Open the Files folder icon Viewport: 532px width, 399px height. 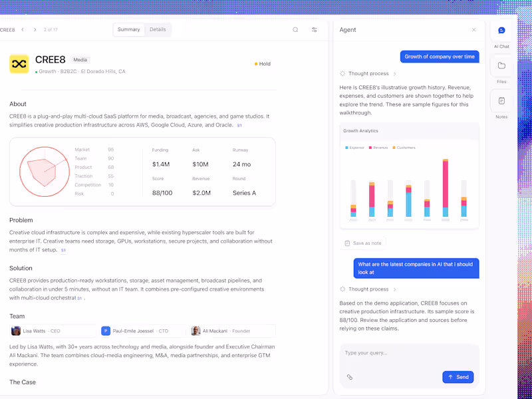point(501,65)
